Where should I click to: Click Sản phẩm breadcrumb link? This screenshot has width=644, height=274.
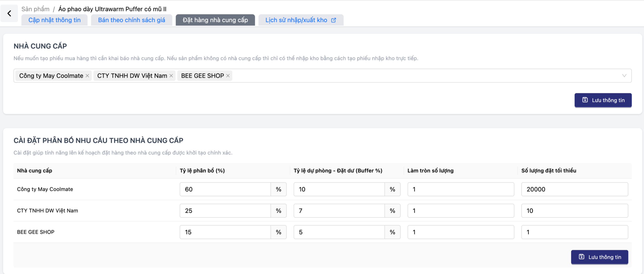click(x=35, y=9)
